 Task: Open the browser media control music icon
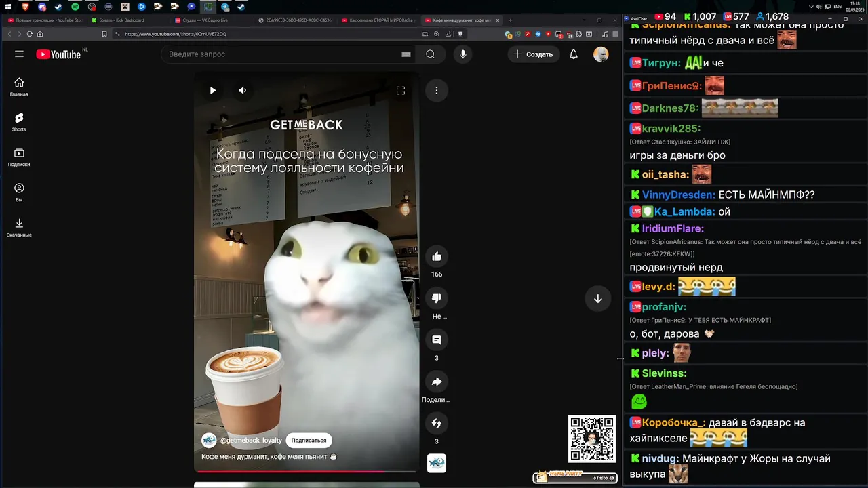[x=605, y=34]
